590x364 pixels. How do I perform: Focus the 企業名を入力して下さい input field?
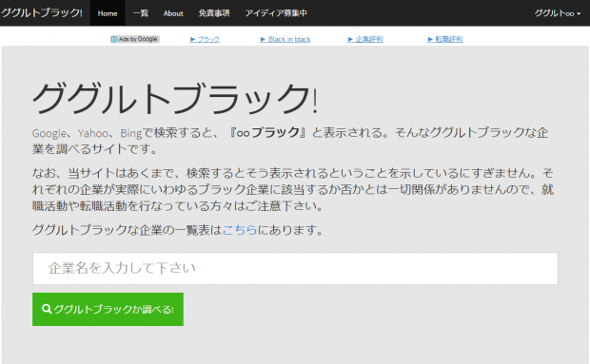[x=295, y=268]
